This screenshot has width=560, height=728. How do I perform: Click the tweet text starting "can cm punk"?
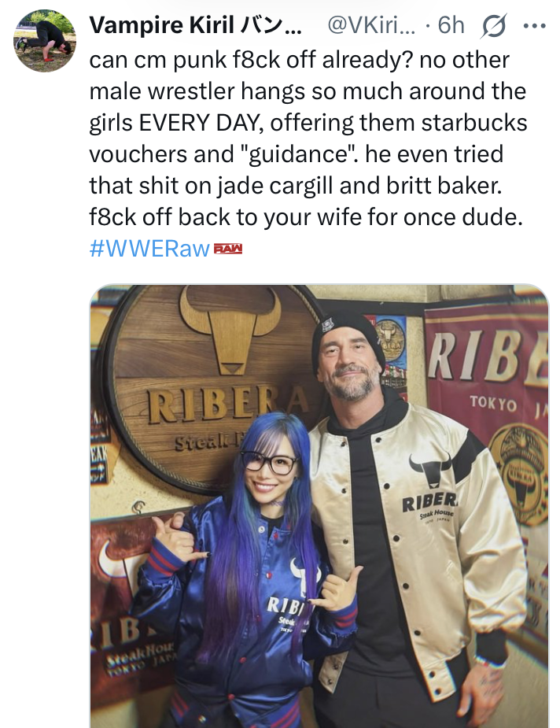308,139
